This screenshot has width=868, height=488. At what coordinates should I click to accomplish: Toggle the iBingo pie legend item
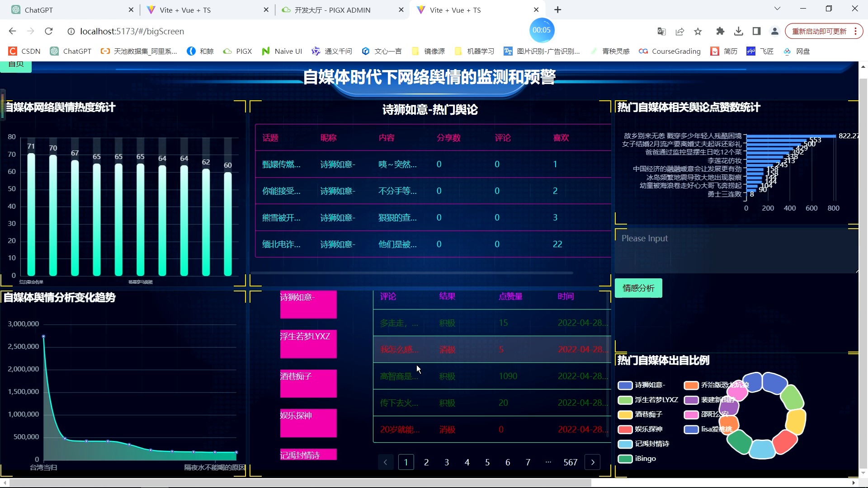coord(637,459)
